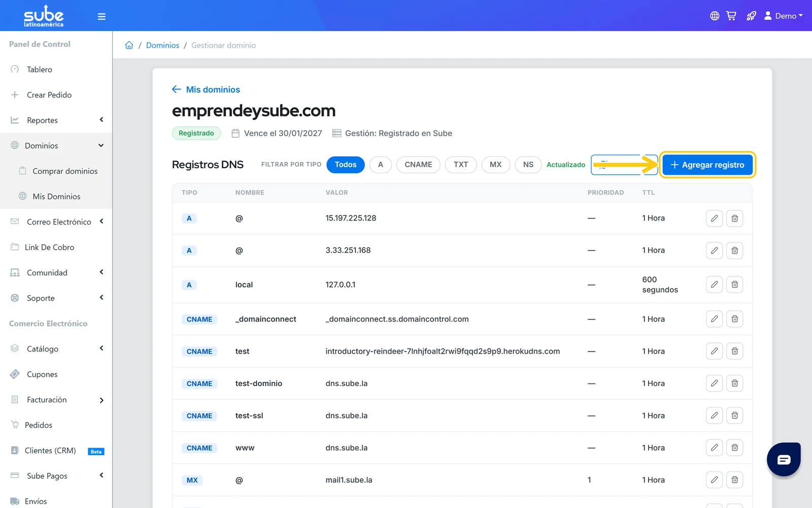The image size is (812, 508).
Task: Edit the _domainconnect CNAME record
Action: (x=714, y=319)
